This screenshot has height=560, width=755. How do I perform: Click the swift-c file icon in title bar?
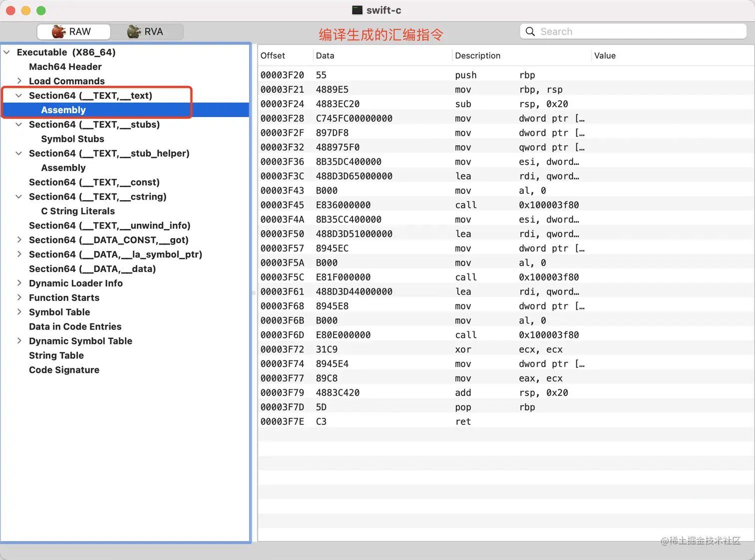point(357,10)
